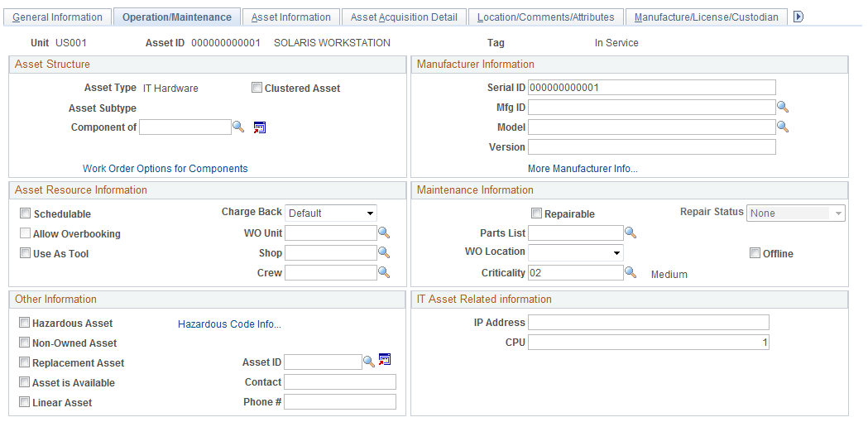The width and height of the screenshot is (868, 422).
Task: Click the WO Unit input field
Action: (x=331, y=233)
